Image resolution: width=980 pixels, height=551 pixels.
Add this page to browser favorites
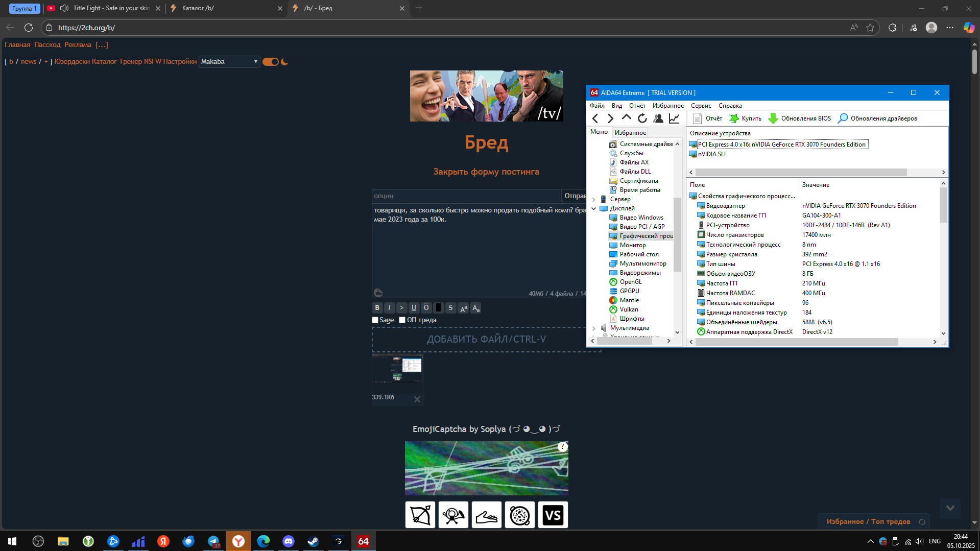[x=870, y=28]
